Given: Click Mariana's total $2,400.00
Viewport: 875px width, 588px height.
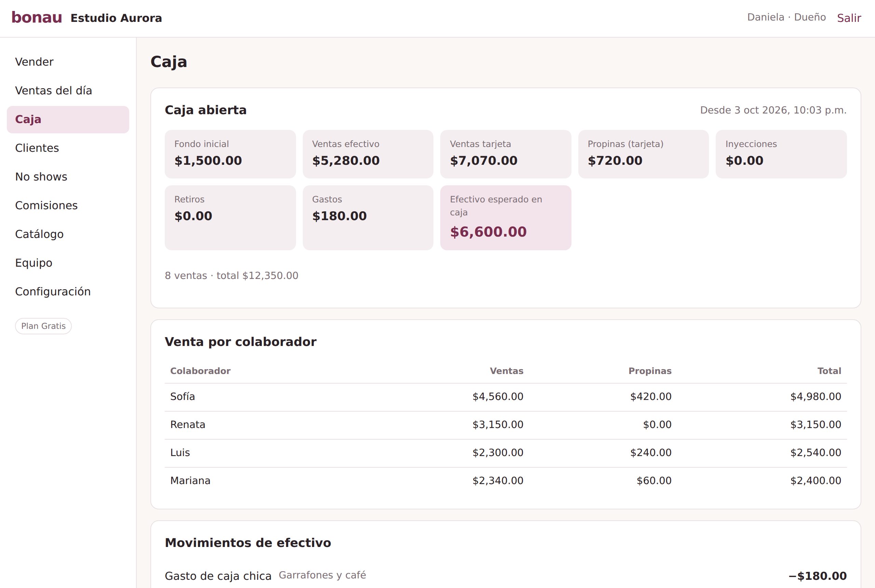Looking at the screenshot, I should tap(816, 481).
